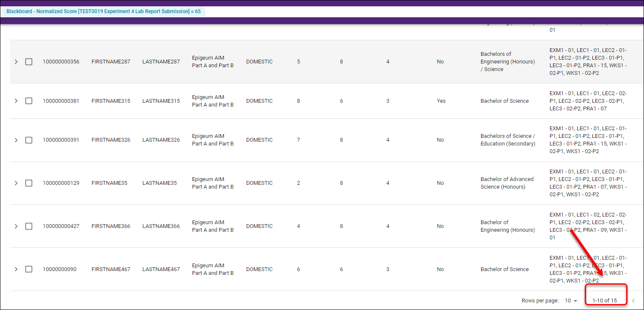Click the name FIRSTNAME35
Viewport: 644px width, 310px height.
pyautogui.click(x=109, y=183)
